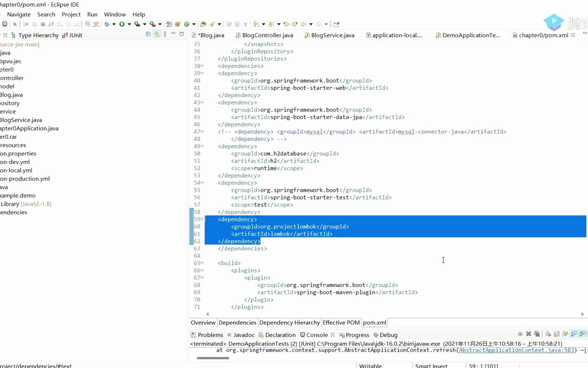Click the Suspend toolbar icon
The width and height of the screenshot is (588, 368).
tap(34, 24)
